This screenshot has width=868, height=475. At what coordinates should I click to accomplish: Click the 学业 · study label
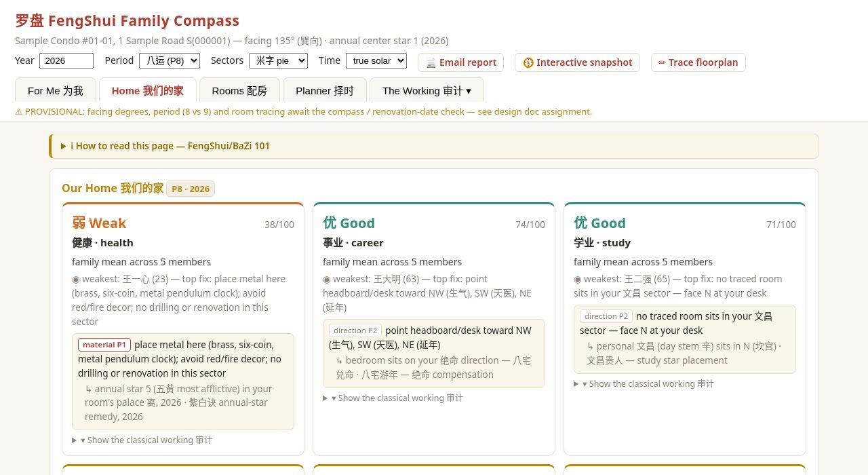point(602,243)
